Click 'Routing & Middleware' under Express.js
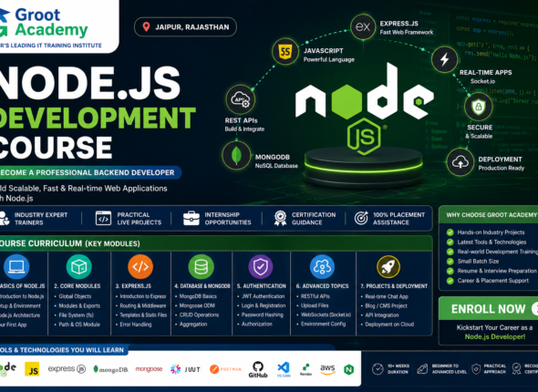Screen dimensions: 538x392 (x=143, y=305)
